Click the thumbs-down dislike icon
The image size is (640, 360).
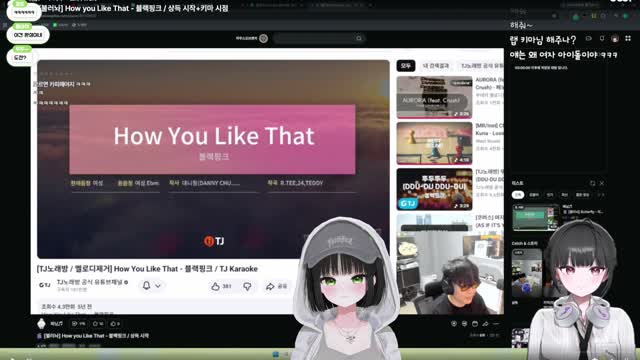(247, 287)
